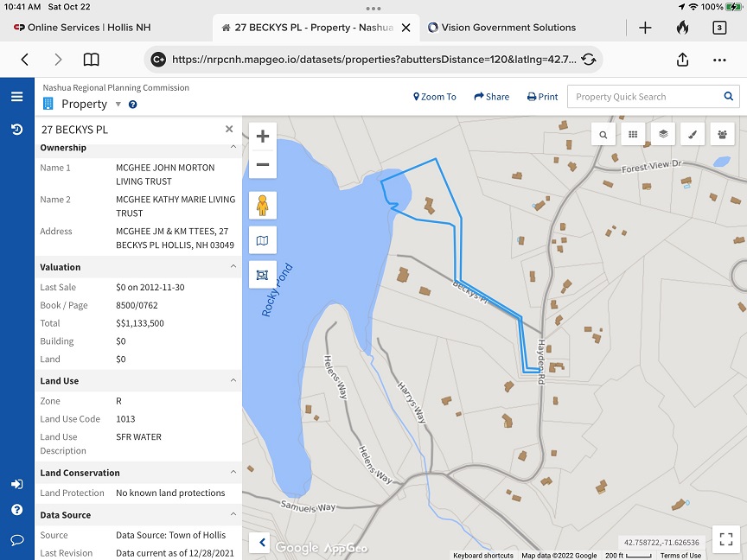Image resolution: width=747 pixels, height=560 pixels.
Task: Open the abutters people tool
Action: point(722,134)
